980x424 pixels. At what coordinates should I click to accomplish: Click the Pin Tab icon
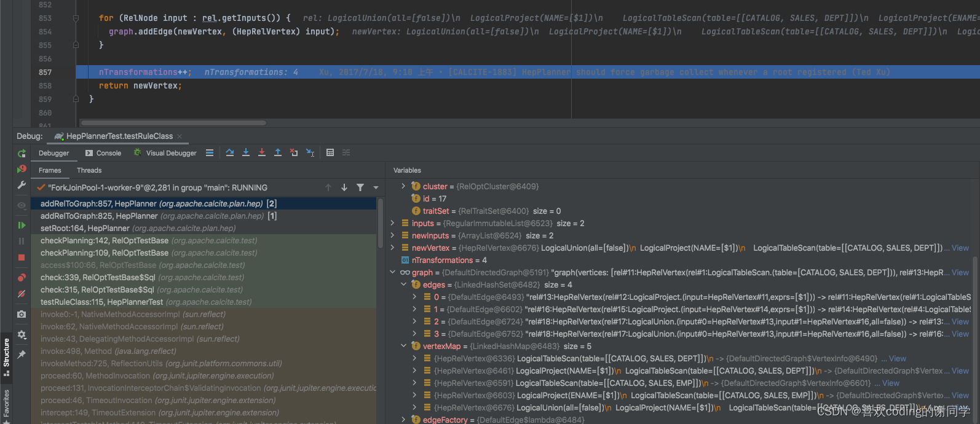tap(22, 355)
